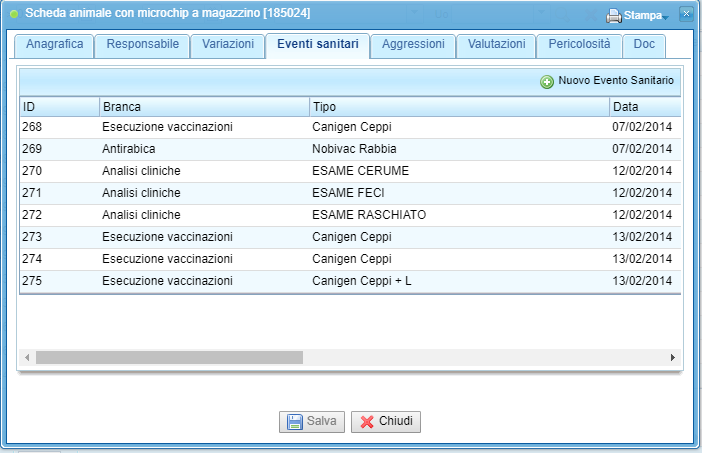The height and width of the screenshot is (453, 702).
Task: Click Canigen Ceppi in row 268
Action: [x=352, y=127]
